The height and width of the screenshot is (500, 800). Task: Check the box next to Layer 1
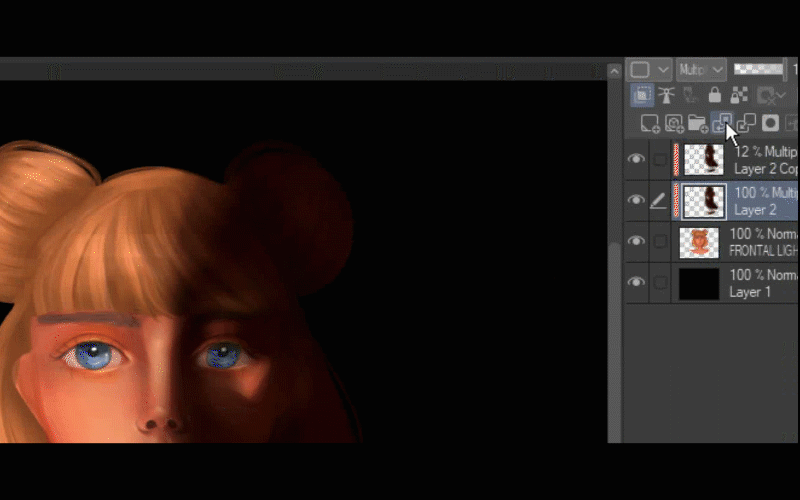(x=659, y=283)
